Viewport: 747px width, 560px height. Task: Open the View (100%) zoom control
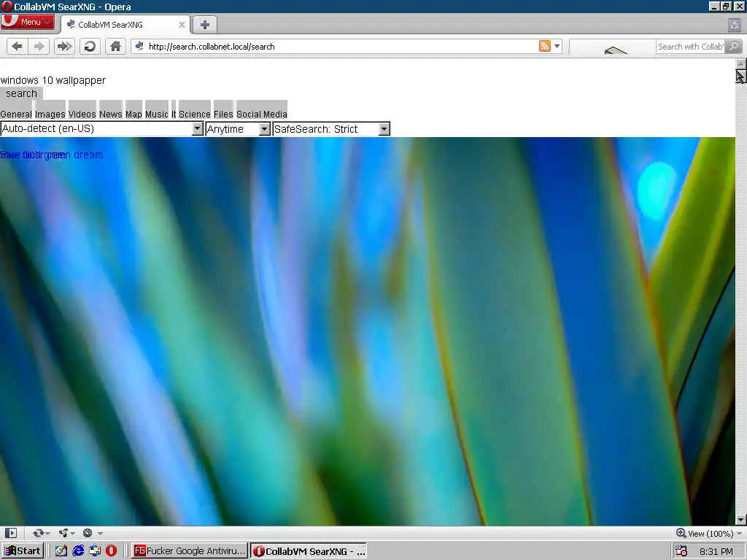[x=709, y=533]
